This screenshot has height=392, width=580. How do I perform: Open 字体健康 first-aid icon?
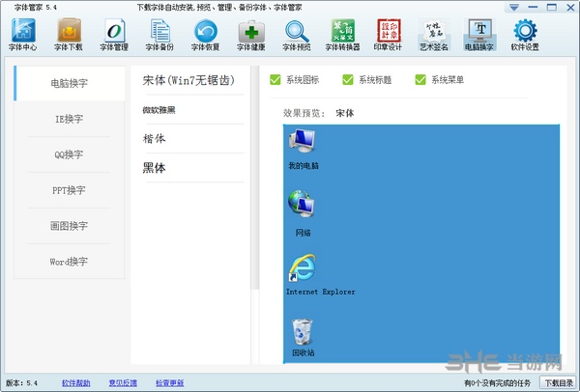[x=251, y=34]
